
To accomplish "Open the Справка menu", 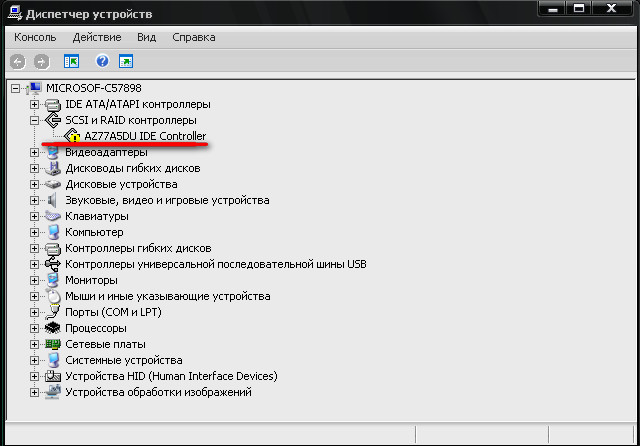I will (193, 37).
